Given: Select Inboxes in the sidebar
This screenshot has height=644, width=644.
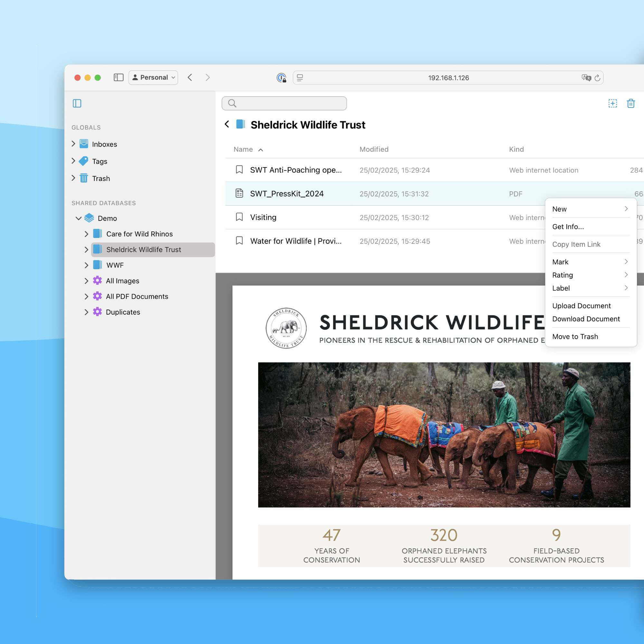Looking at the screenshot, I should 104,144.
